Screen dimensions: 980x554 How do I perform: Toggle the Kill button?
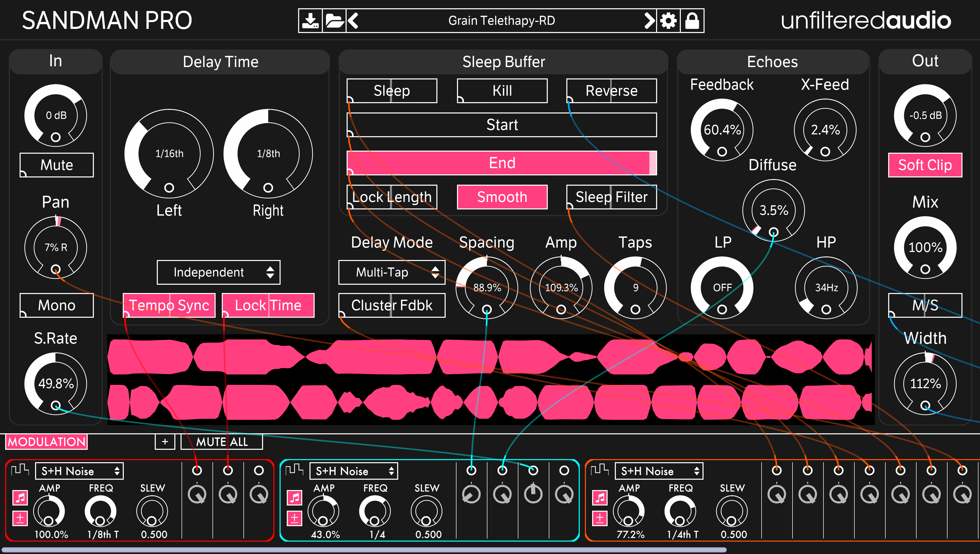tap(502, 91)
